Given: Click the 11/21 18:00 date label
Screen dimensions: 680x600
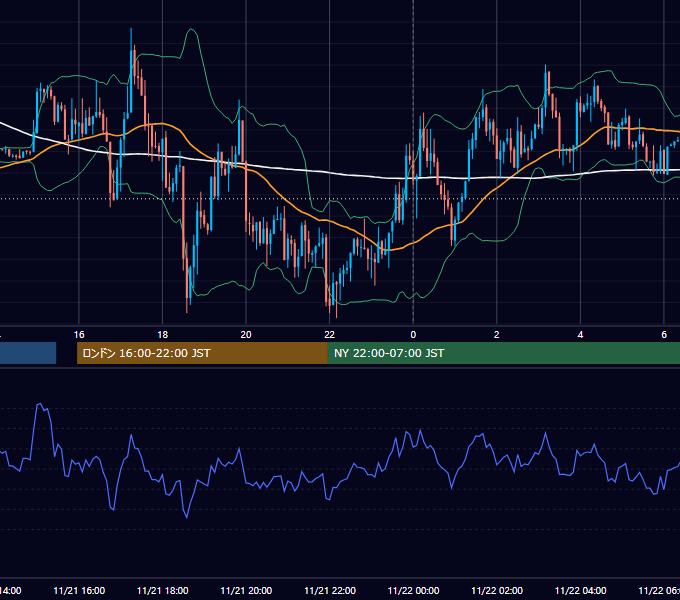Looking at the screenshot, I should (163, 590).
